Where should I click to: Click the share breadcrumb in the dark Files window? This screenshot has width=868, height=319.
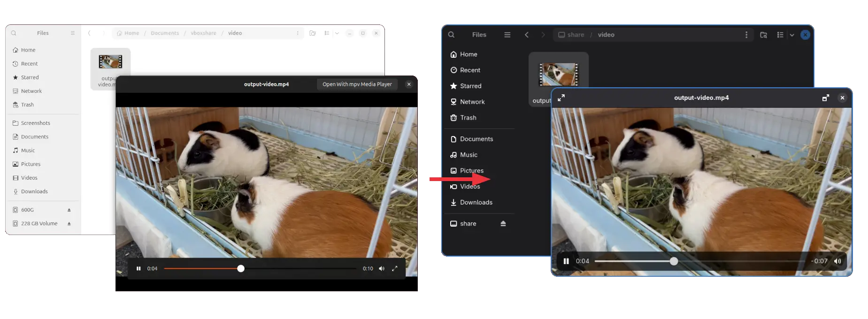[571, 35]
